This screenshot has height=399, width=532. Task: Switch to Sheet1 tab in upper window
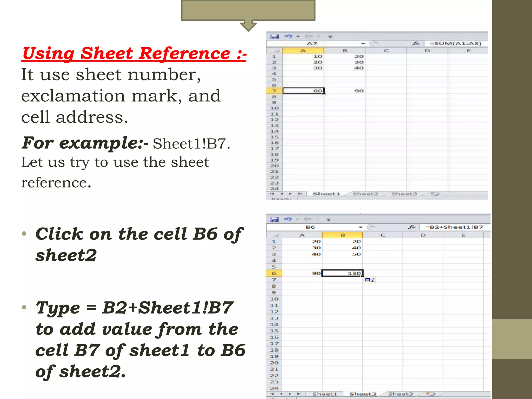326,194
